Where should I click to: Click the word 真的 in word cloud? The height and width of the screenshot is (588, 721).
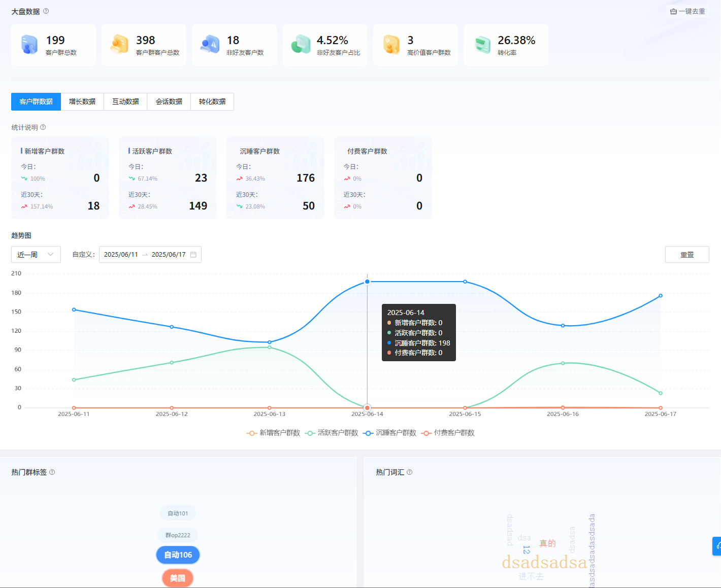tap(547, 543)
